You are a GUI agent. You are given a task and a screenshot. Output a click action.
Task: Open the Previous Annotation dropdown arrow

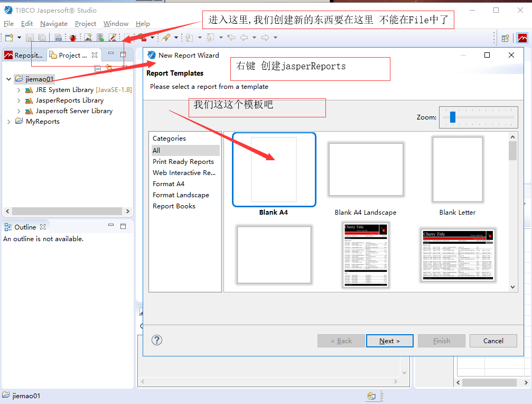point(221,38)
